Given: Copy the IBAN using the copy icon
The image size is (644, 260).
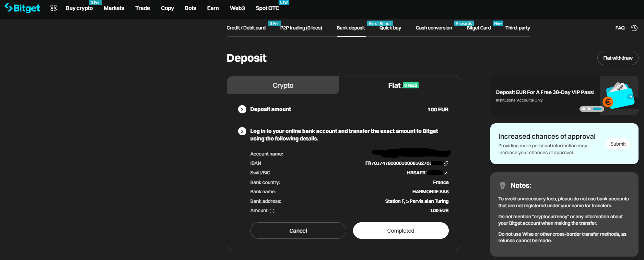Looking at the screenshot, I should pos(446,163).
